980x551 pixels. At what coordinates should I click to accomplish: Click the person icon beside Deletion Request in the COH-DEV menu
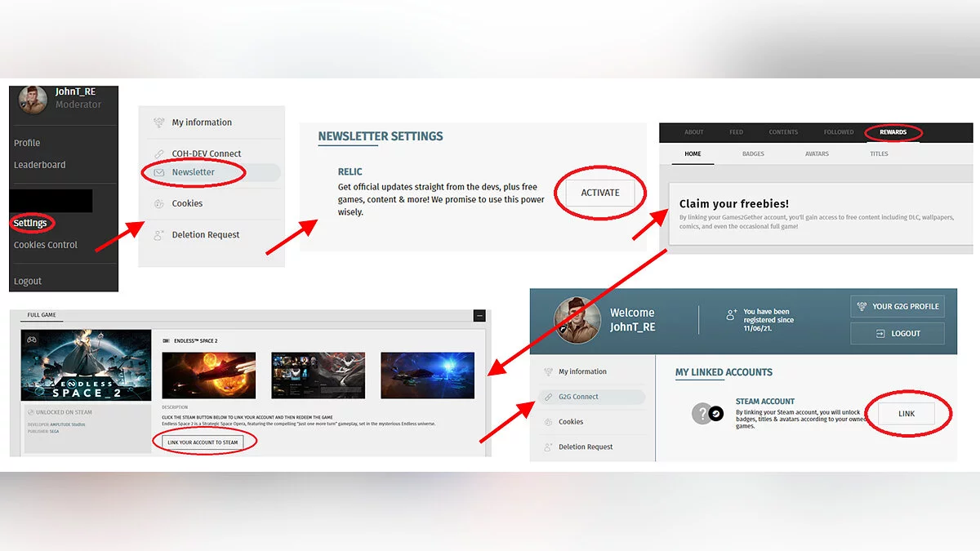tap(159, 234)
